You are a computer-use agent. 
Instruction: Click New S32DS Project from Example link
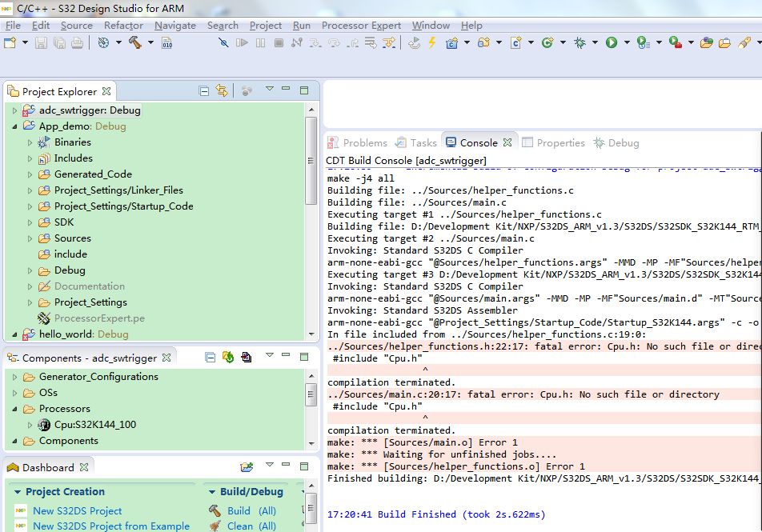111,526
